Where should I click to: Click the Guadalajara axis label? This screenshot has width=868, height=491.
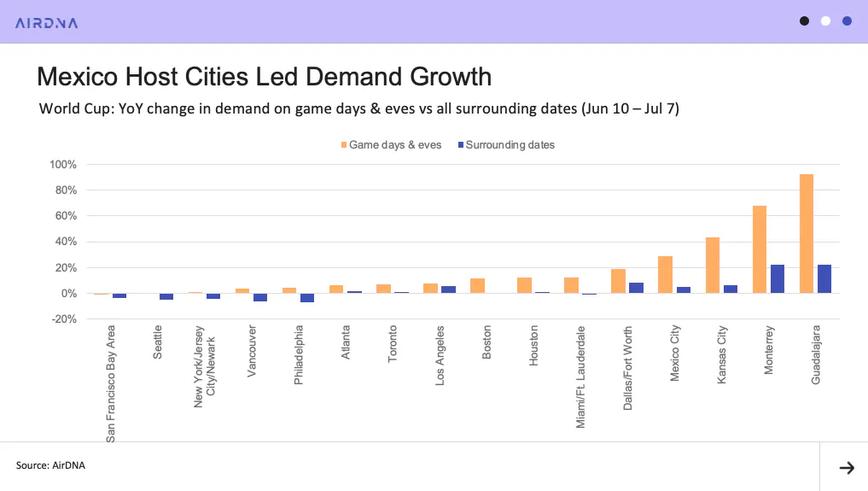point(815,355)
